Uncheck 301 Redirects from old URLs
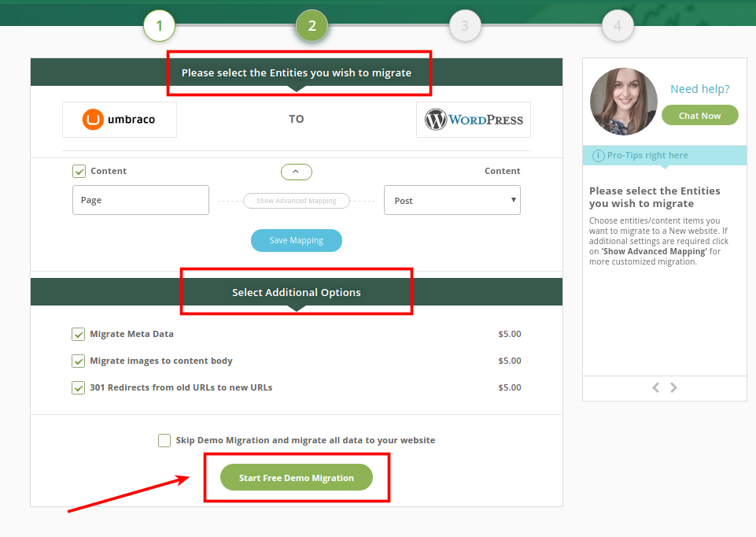 (x=78, y=388)
